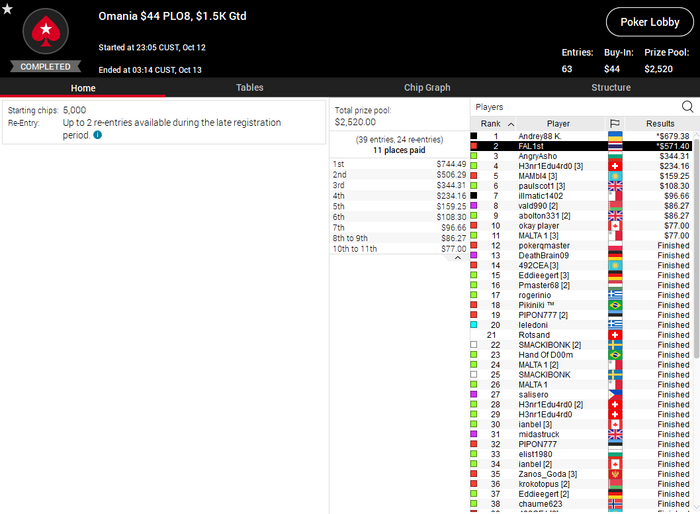Switch to the Home tab
The width and height of the screenshot is (700, 514).
[x=83, y=88]
